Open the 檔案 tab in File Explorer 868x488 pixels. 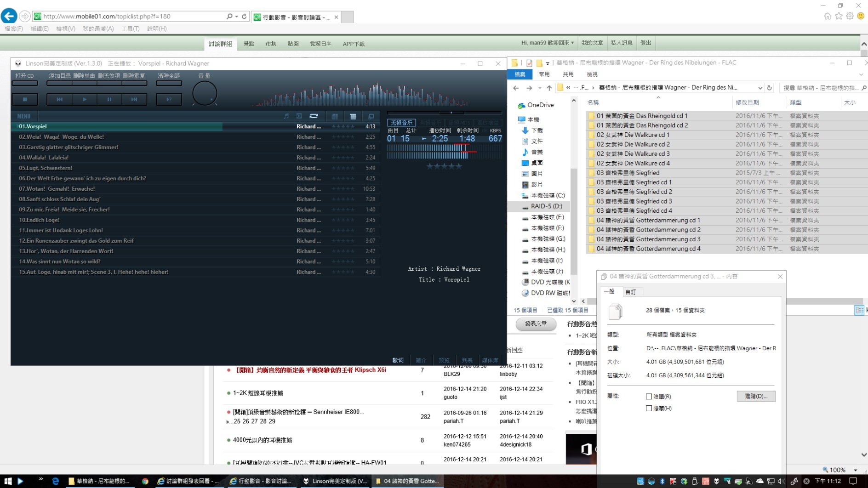click(x=520, y=74)
